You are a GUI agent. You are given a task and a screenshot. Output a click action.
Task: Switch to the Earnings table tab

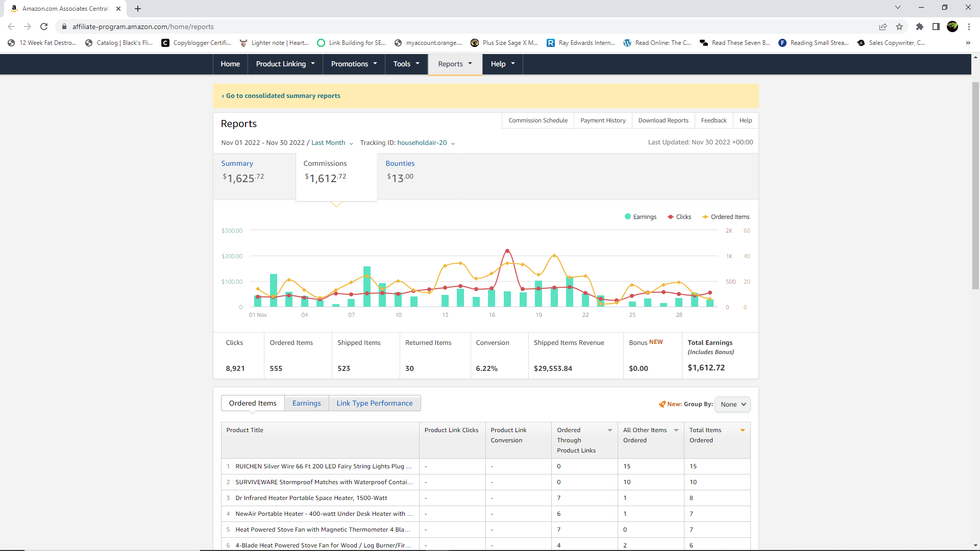pos(307,403)
